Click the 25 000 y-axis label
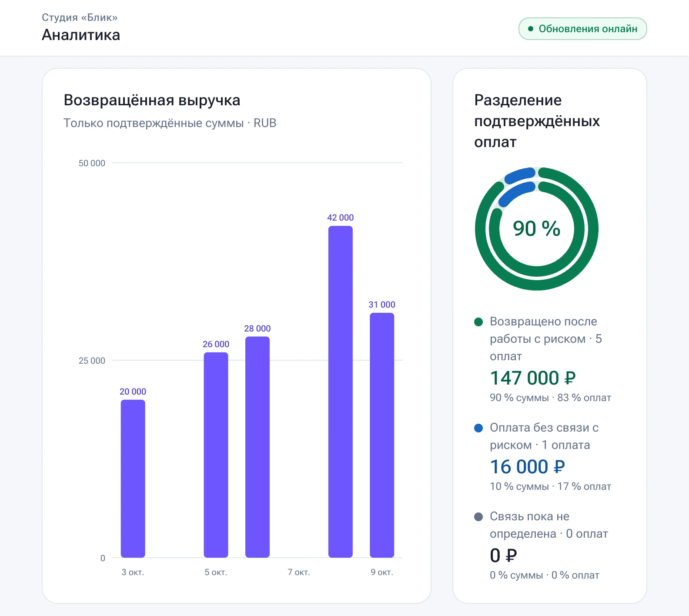689x616 pixels. (x=92, y=361)
